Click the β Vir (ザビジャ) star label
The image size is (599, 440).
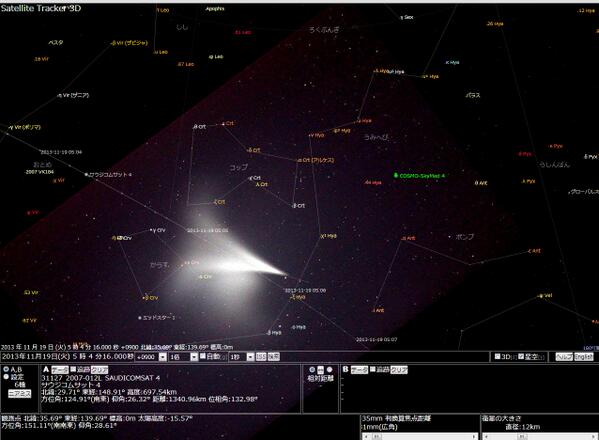point(129,43)
